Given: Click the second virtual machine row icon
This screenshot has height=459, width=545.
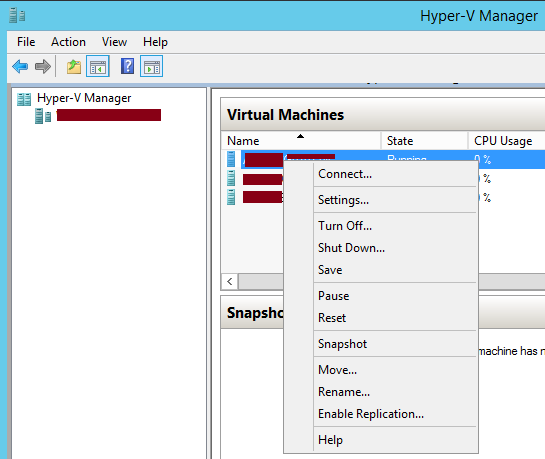Looking at the screenshot, I should pyautogui.click(x=231, y=178).
